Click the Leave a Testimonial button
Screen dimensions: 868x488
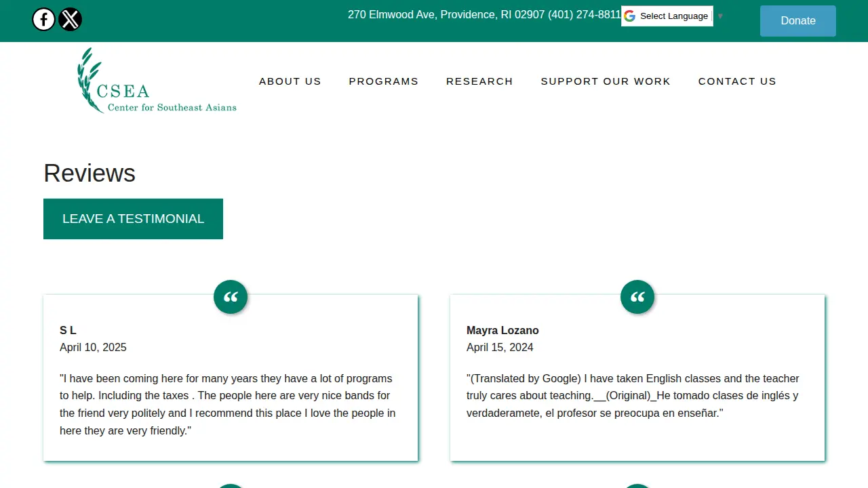click(x=133, y=219)
